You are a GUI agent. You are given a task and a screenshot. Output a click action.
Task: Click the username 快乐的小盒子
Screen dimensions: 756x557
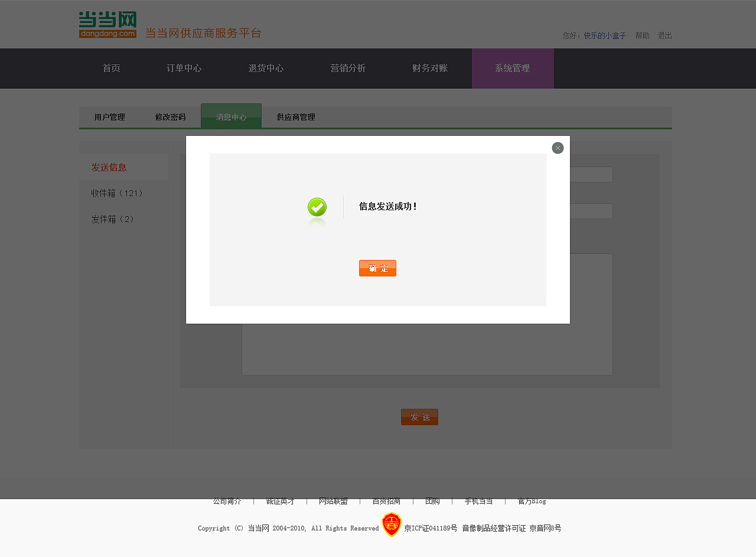tap(604, 35)
